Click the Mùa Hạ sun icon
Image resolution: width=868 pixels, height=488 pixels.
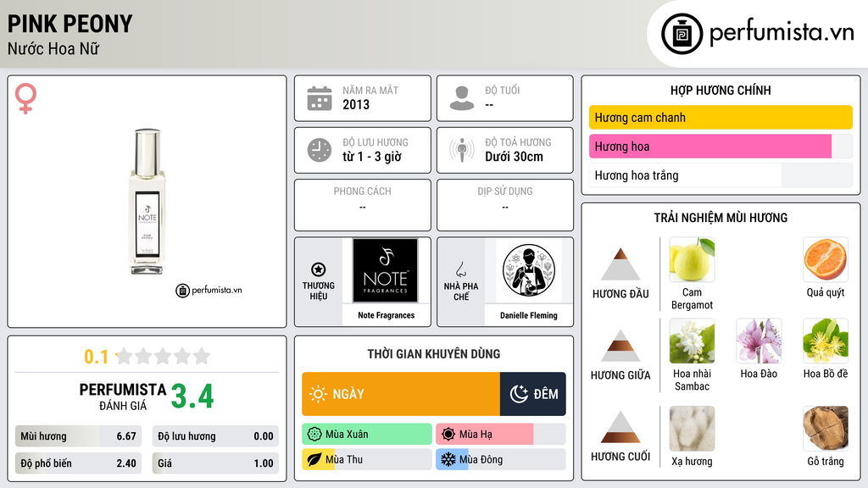pos(448,435)
